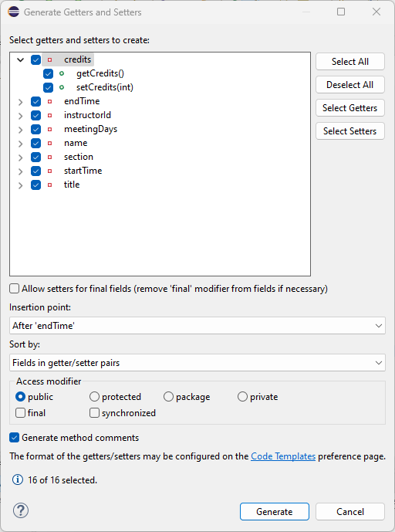This screenshot has width=395, height=532.
Task: Cancel the getters and setters dialog
Action: [x=350, y=512]
